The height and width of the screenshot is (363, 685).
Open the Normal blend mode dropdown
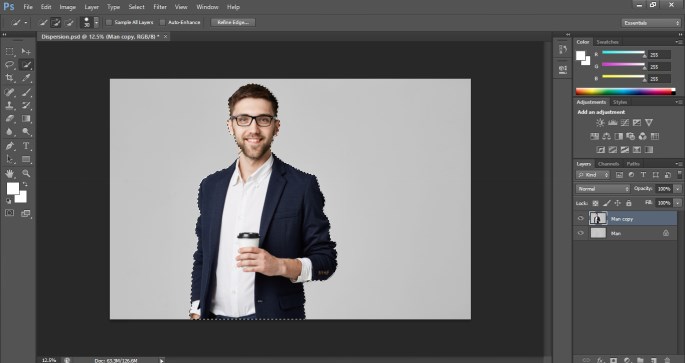tap(603, 189)
